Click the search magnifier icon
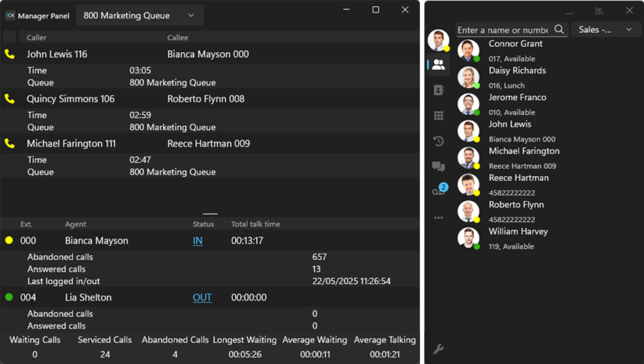 559,30
